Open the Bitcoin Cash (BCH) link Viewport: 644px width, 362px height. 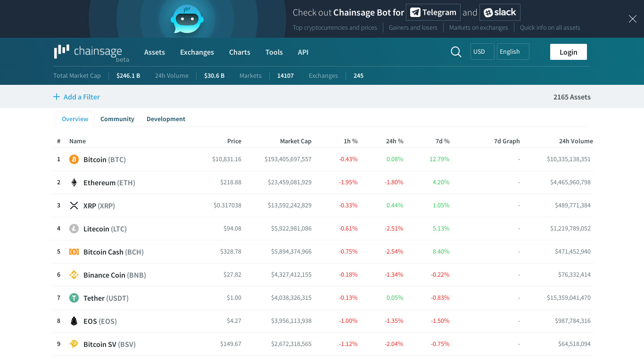click(x=114, y=252)
